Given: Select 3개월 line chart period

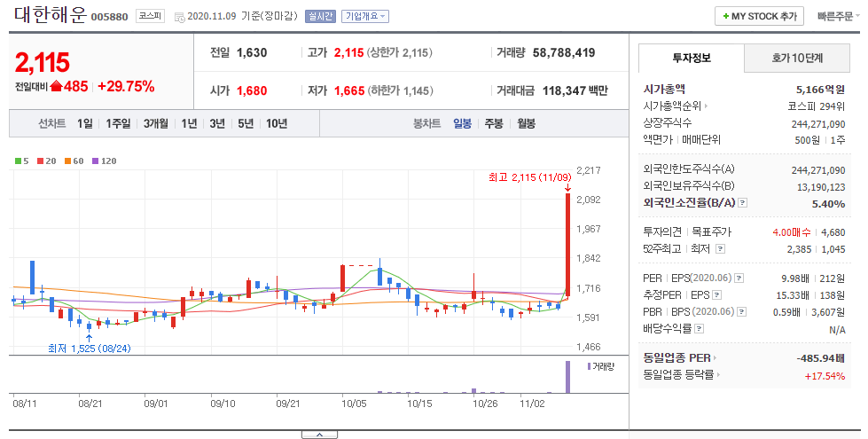Looking at the screenshot, I should [x=155, y=123].
